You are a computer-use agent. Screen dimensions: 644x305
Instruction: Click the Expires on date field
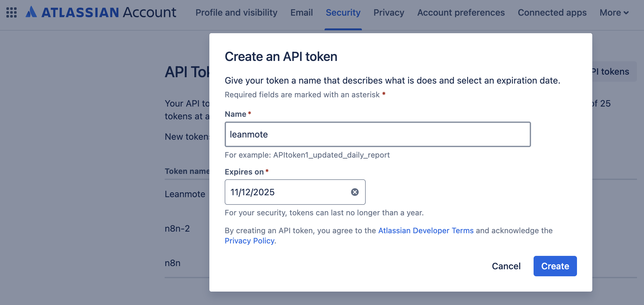[x=295, y=192]
